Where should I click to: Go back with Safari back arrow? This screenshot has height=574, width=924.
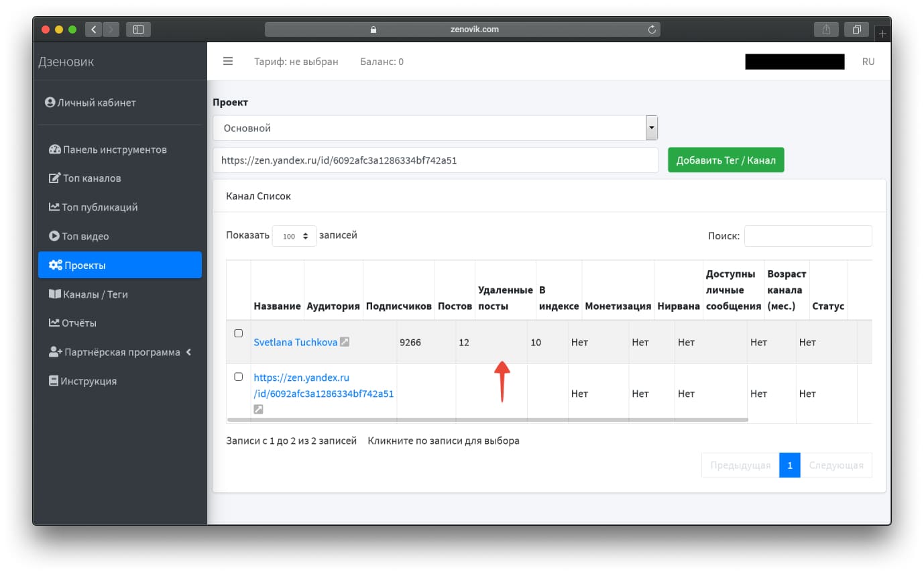[93, 30]
